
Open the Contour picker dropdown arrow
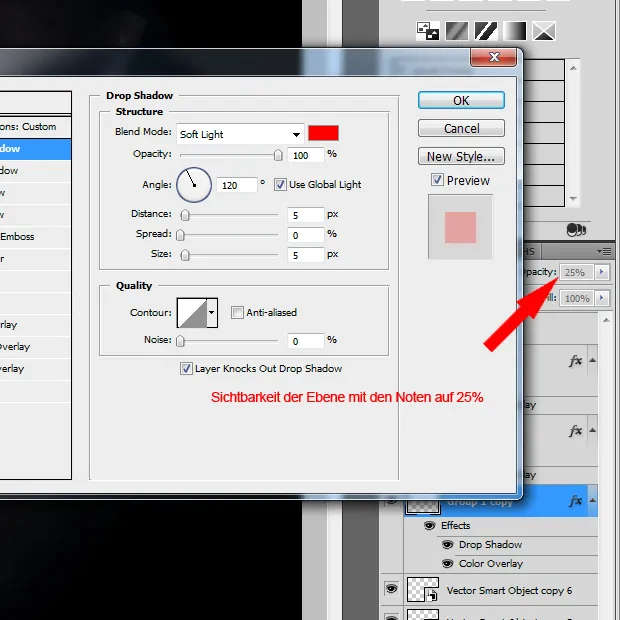[x=211, y=313]
